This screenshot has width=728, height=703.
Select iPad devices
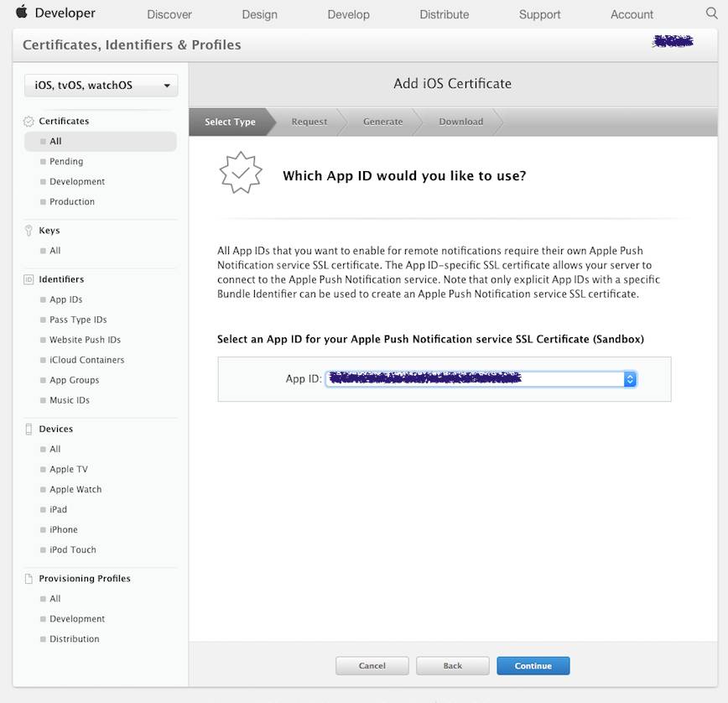tap(59, 509)
